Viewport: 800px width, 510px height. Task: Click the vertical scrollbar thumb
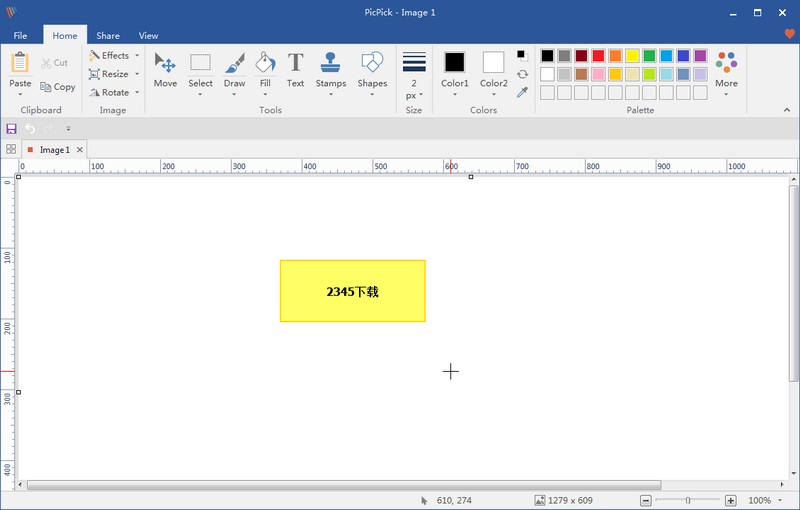[793, 284]
